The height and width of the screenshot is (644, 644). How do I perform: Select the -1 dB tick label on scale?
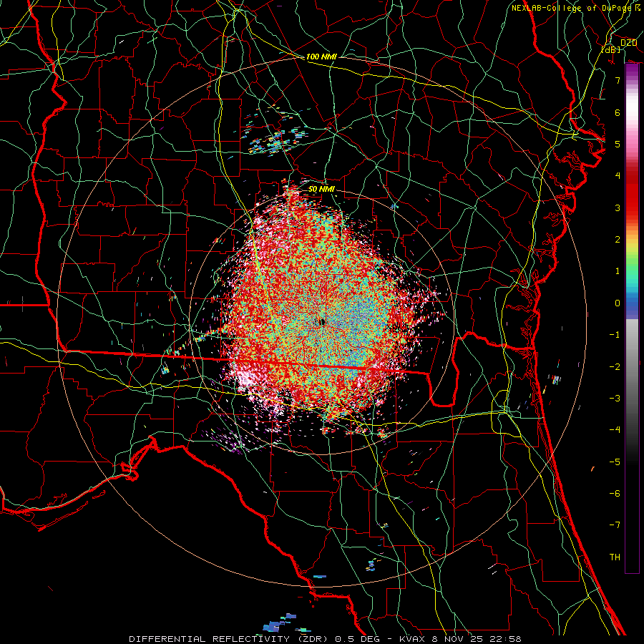tap(615, 335)
